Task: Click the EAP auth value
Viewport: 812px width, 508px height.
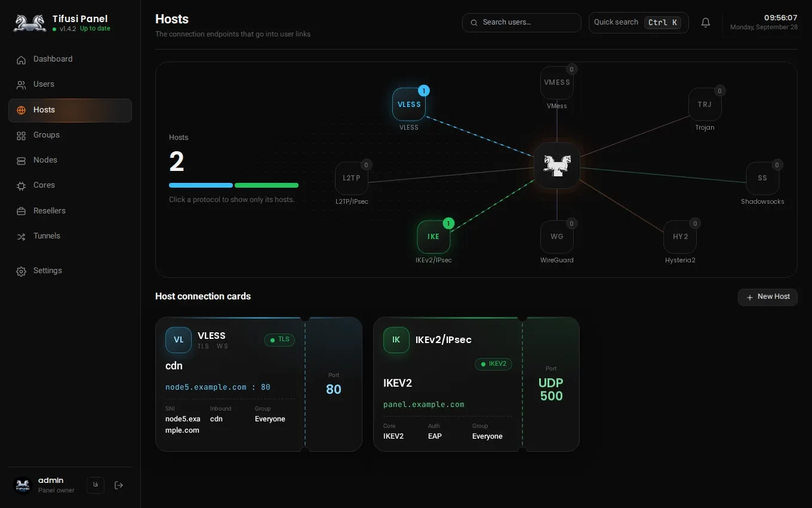Action: coord(435,436)
